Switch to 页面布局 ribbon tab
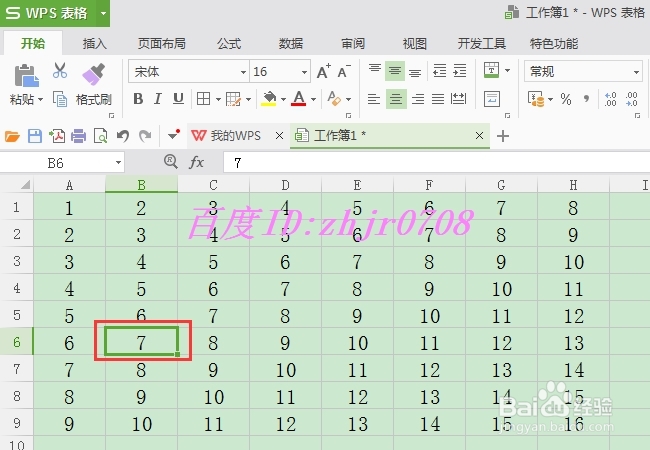This screenshot has width=650, height=450. (x=162, y=44)
